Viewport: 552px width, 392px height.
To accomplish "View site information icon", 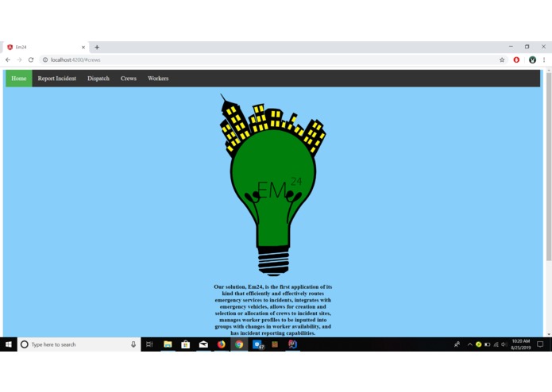I will 45,60.
